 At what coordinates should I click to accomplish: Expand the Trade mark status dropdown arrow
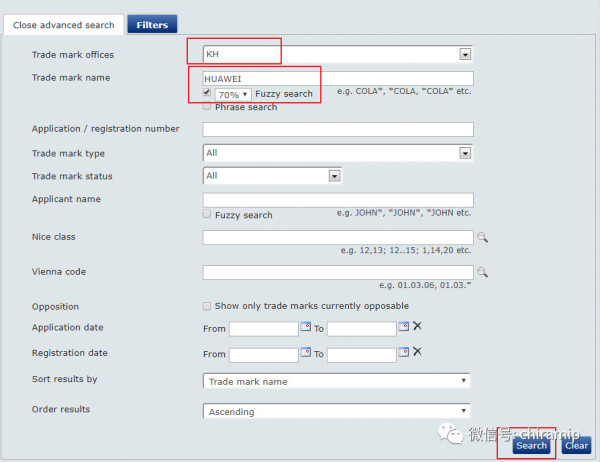click(334, 176)
